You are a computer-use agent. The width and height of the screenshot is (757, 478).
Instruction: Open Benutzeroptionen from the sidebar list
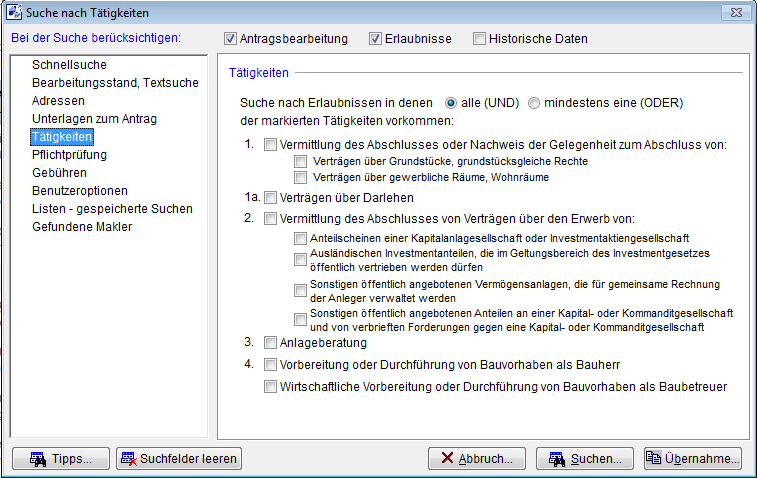point(80,191)
